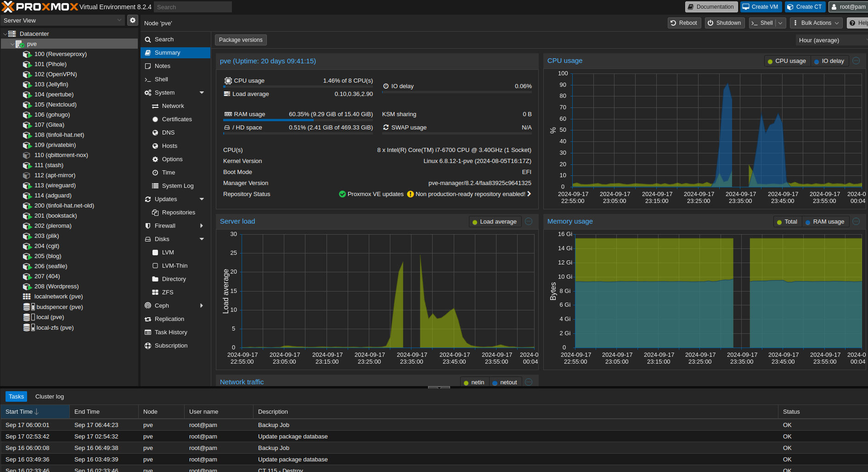Click the Directory folder icon
The image size is (868, 472).
pos(155,279)
